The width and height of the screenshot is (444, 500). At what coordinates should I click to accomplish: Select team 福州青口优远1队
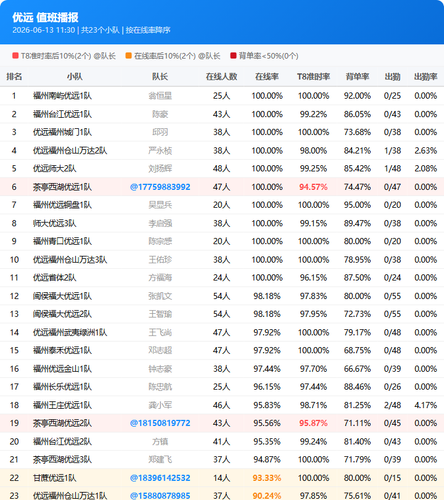62,241
